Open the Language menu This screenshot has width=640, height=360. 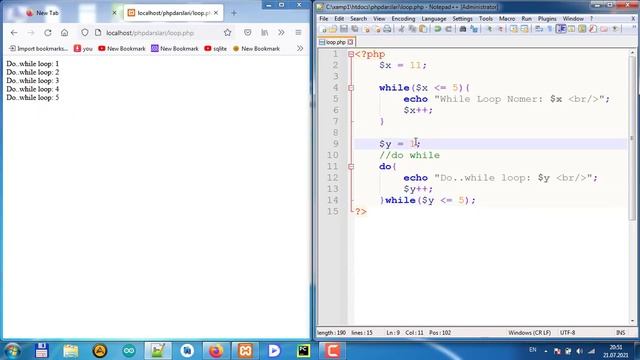pos(434,19)
